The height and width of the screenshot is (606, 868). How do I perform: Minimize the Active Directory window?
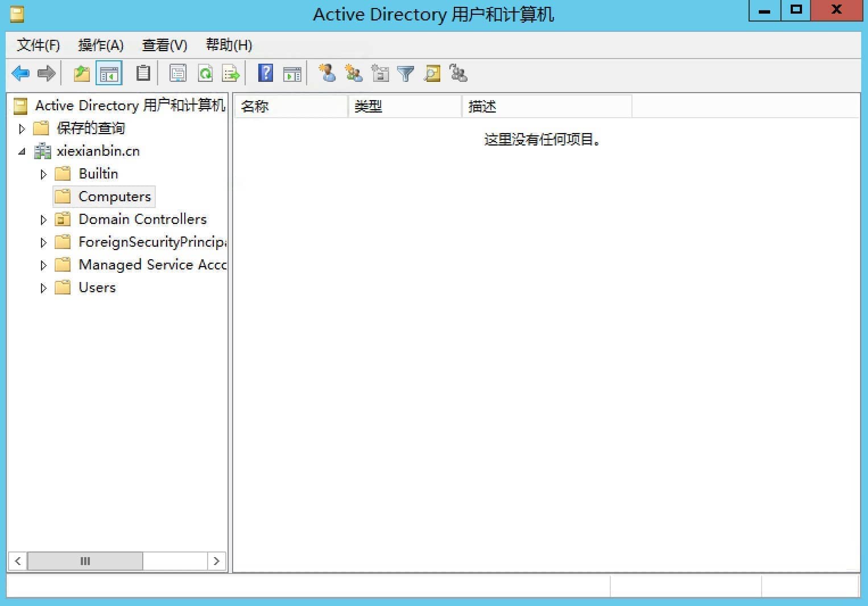coord(764,10)
